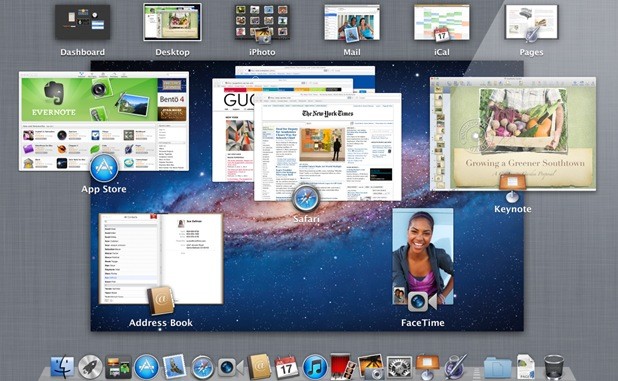Switch to Pages full-screen space
The height and width of the screenshot is (381, 618).
[531, 22]
